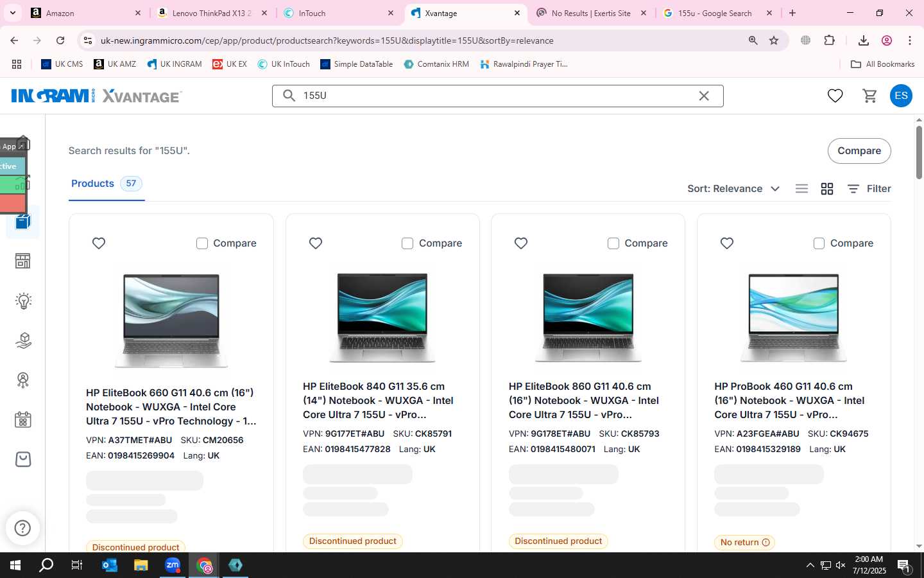Open Chrome extensions puzzle icon
924x578 pixels.
830,40
